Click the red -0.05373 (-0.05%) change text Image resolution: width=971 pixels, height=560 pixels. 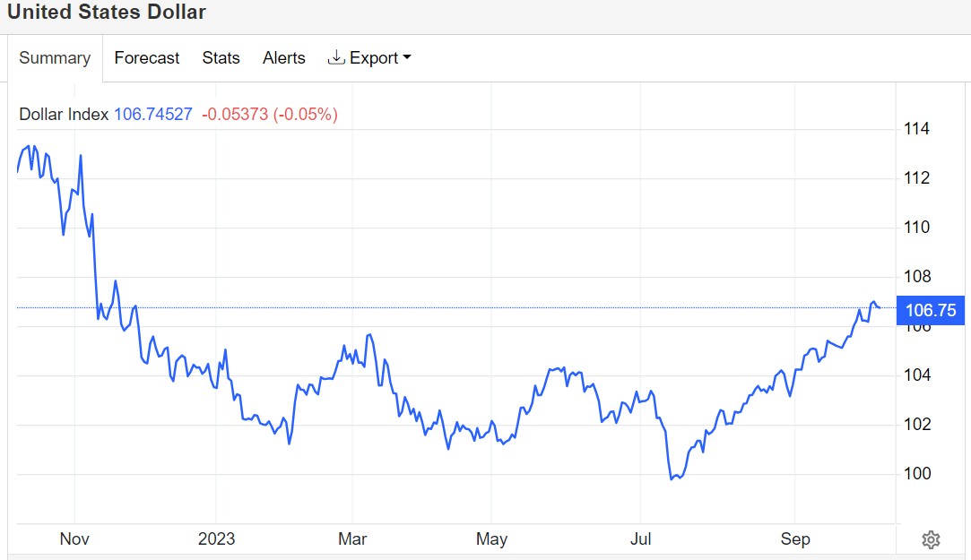click(269, 115)
